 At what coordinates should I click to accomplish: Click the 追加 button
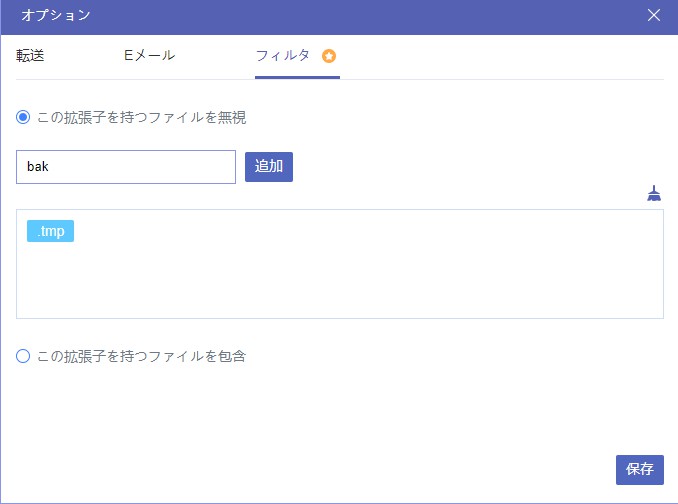click(269, 167)
